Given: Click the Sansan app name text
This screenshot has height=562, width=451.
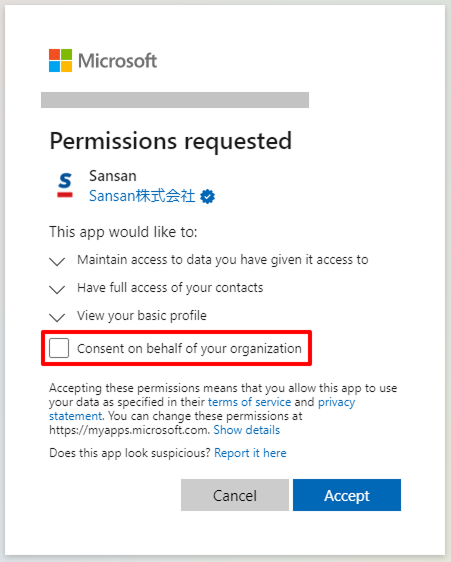Looking at the screenshot, I should pos(113,176).
